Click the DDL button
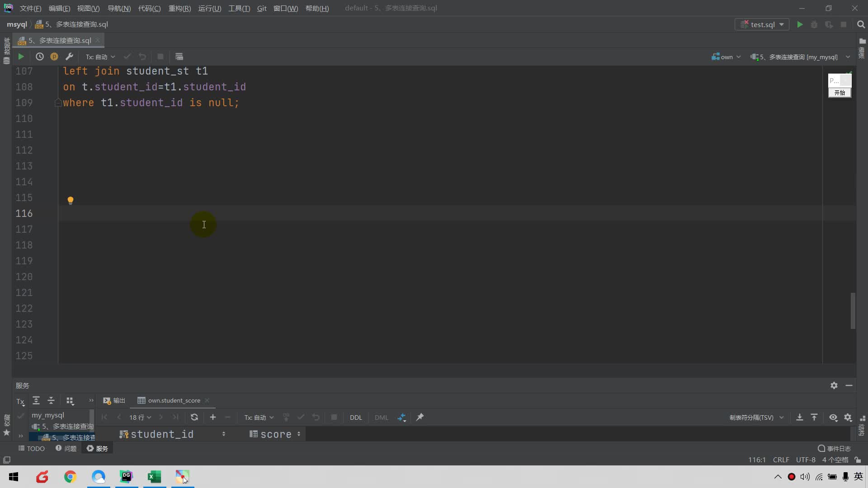Screen dimensions: 868x488 pyautogui.click(x=356, y=417)
